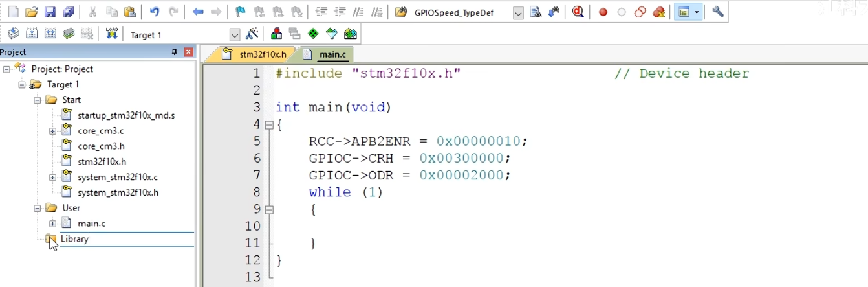
Task: Enable/disable breakpoint hollow circle icon
Action: (x=622, y=12)
